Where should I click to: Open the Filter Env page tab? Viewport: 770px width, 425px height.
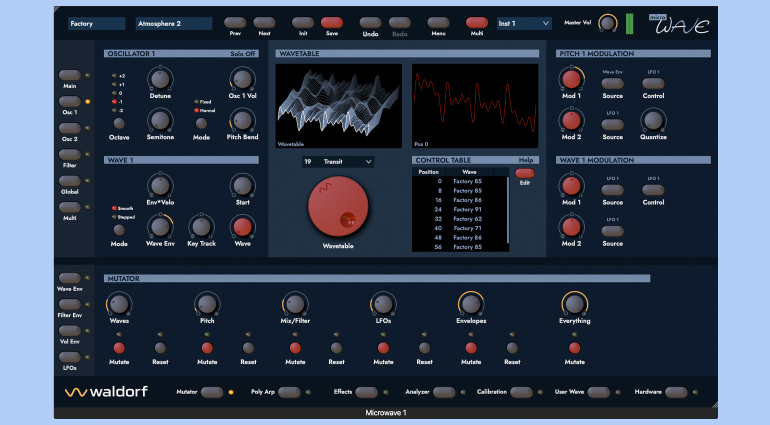70,304
